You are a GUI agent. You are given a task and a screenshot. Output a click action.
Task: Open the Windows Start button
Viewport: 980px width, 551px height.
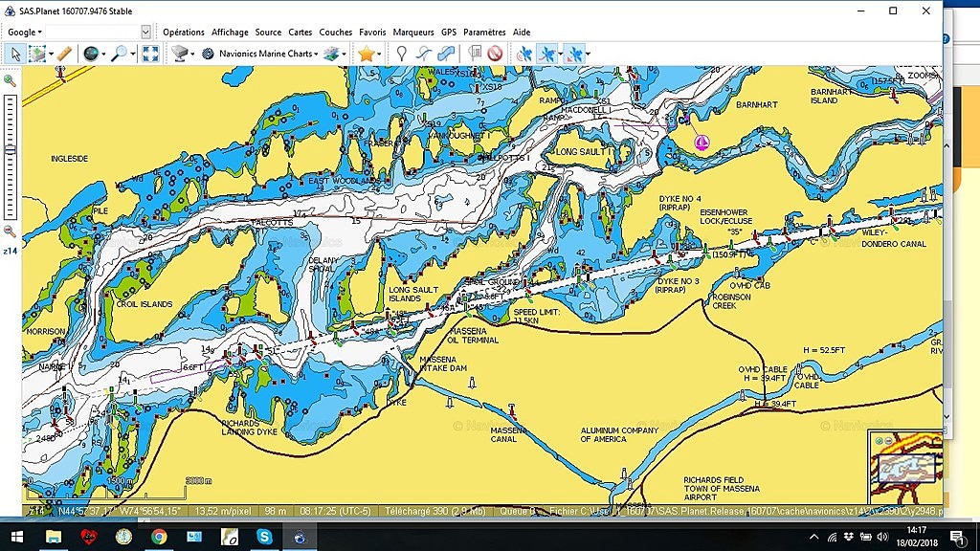[17, 537]
